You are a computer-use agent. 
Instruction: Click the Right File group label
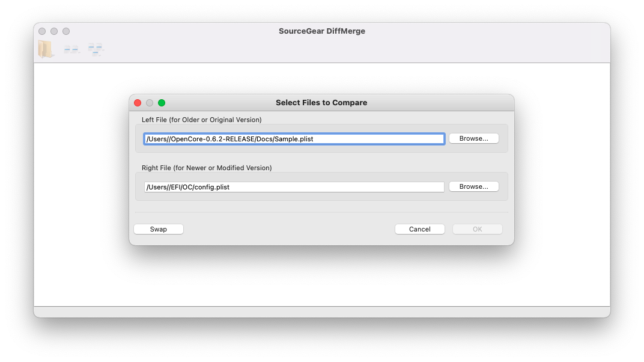[x=207, y=168]
